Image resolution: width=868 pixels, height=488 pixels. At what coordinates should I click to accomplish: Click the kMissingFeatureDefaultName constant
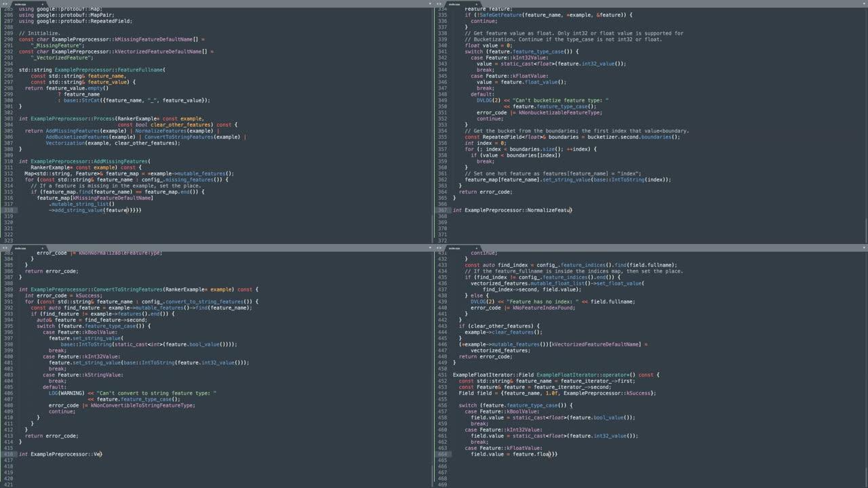click(153, 39)
